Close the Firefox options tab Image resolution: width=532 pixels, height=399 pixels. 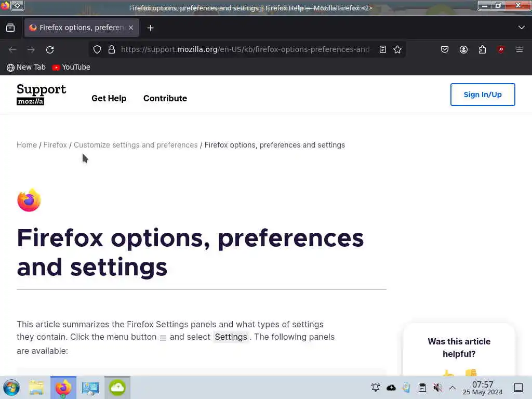131,28
